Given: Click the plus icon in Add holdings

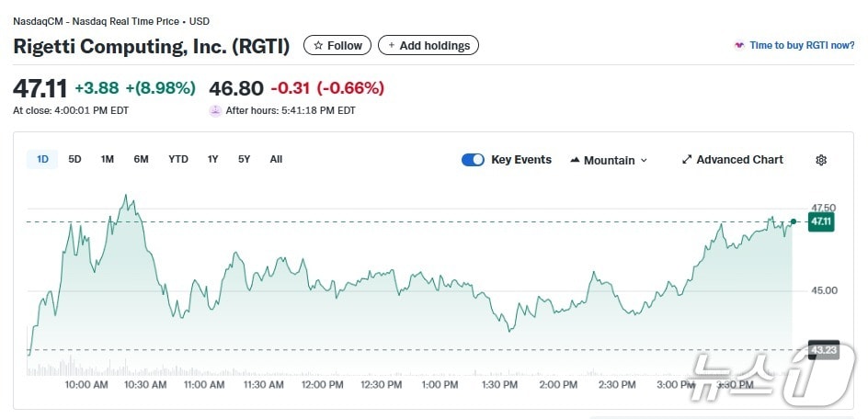Looking at the screenshot, I should [392, 45].
